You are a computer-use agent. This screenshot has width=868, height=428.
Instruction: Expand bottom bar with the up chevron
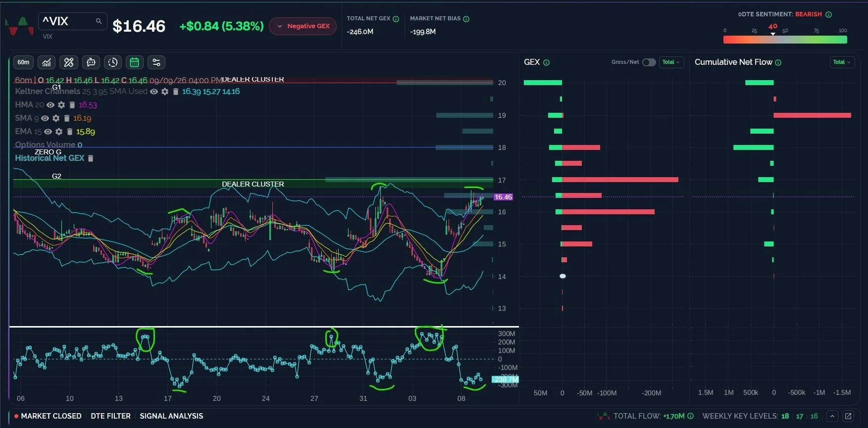coord(832,416)
